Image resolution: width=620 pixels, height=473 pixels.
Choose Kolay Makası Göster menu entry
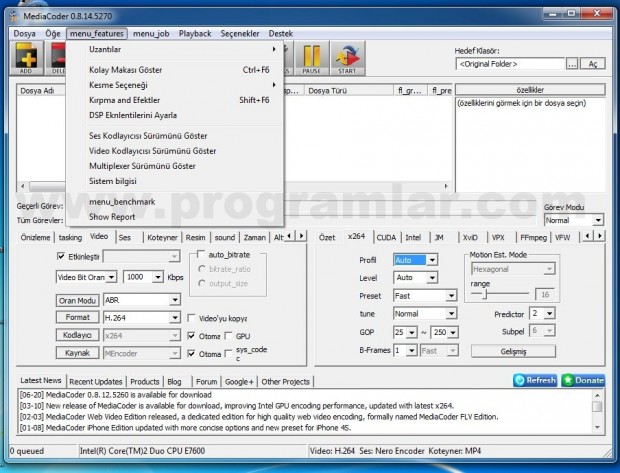(175, 70)
